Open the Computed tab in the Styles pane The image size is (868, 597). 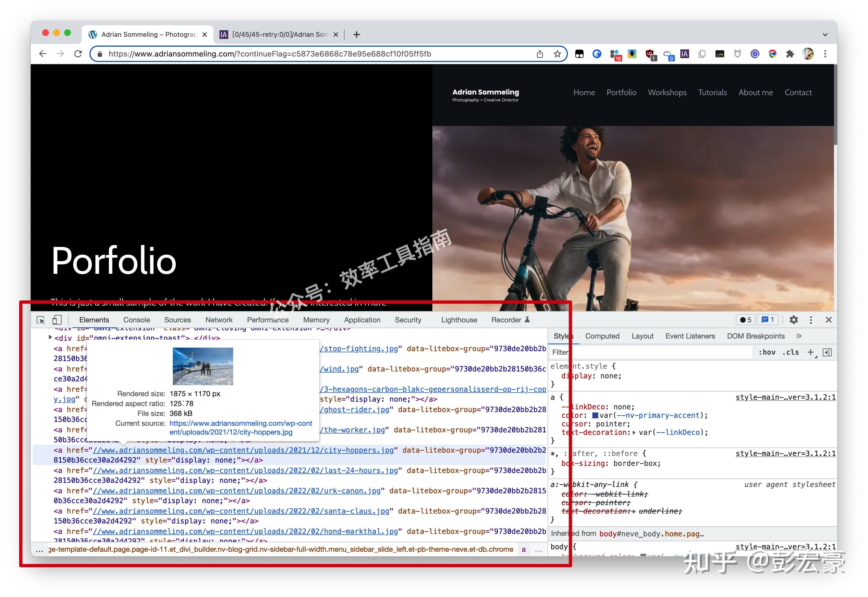point(602,336)
